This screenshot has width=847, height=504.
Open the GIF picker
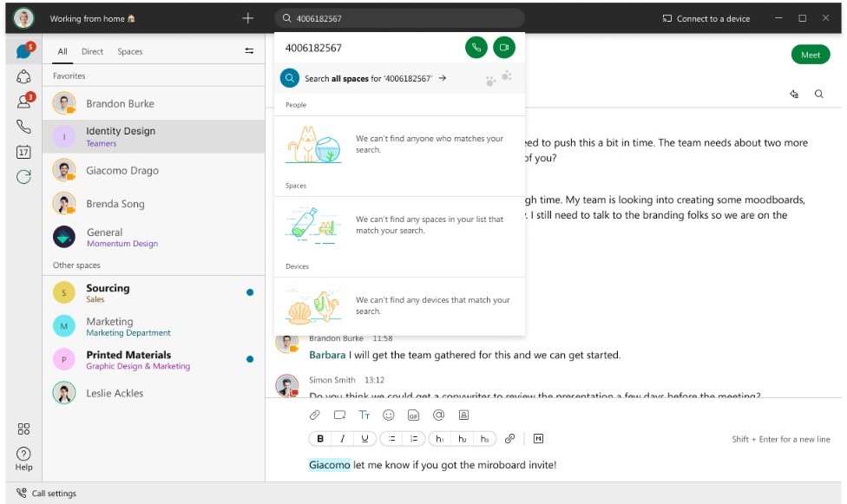[x=413, y=415]
